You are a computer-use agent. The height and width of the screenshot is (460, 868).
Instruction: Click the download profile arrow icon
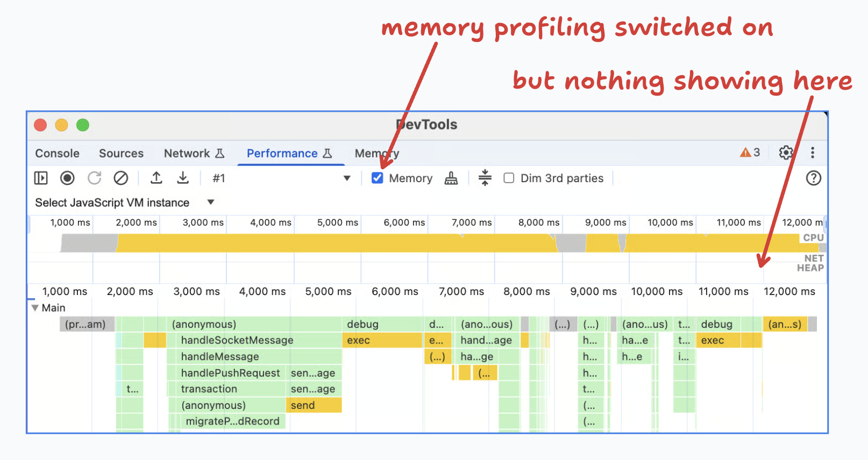(x=183, y=178)
